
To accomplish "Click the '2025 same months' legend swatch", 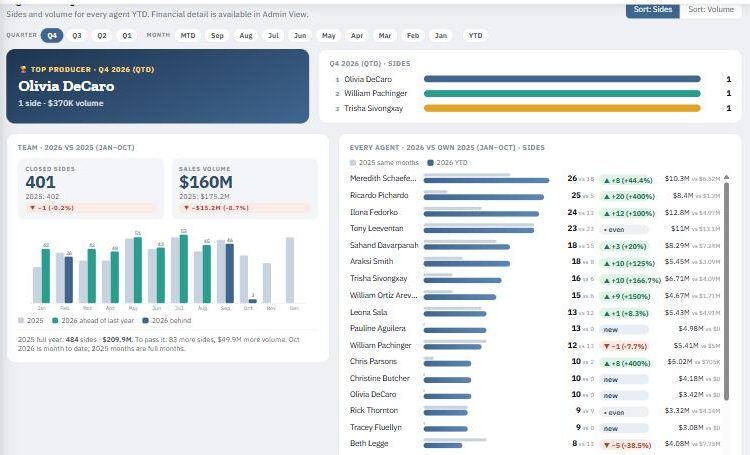I will [353, 163].
